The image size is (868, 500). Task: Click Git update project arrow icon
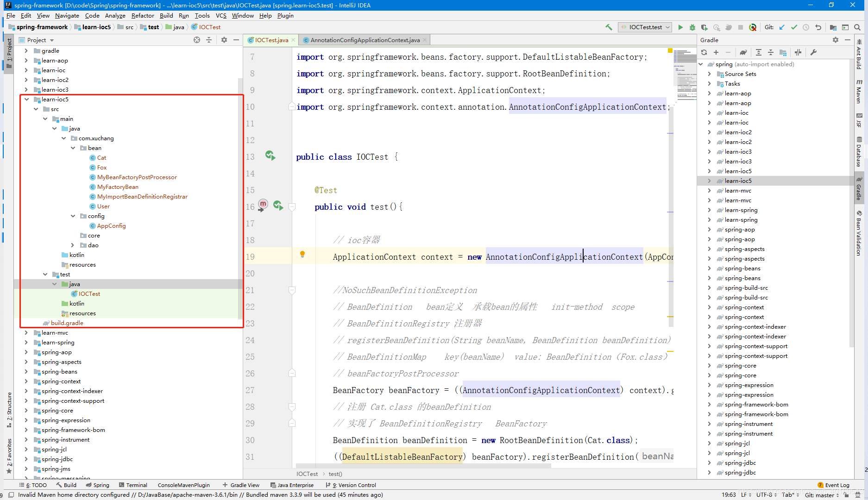click(782, 27)
